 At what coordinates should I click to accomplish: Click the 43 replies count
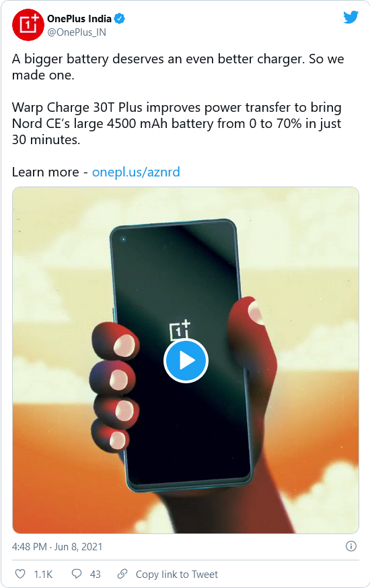click(x=95, y=574)
